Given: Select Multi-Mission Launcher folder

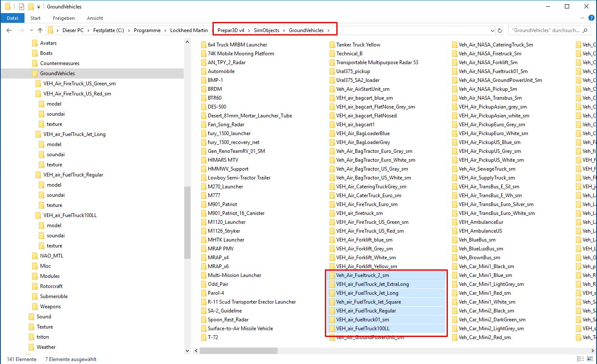Looking at the screenshot, I should click(234, 275).
